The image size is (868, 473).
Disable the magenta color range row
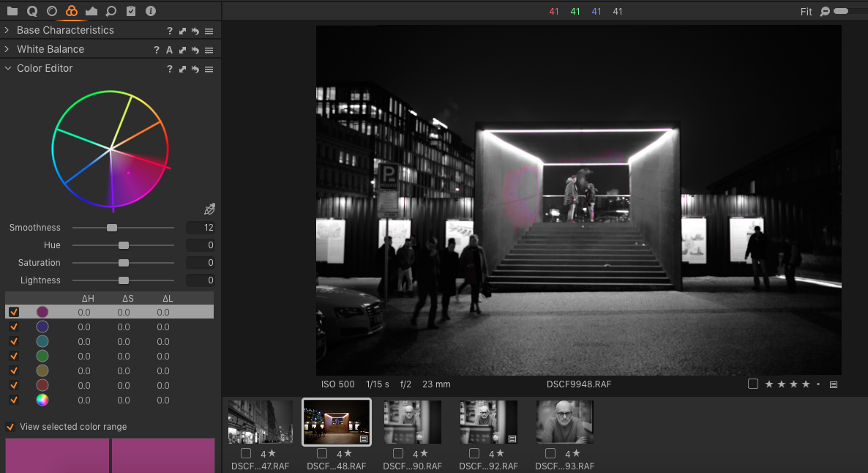click(13, 312)
